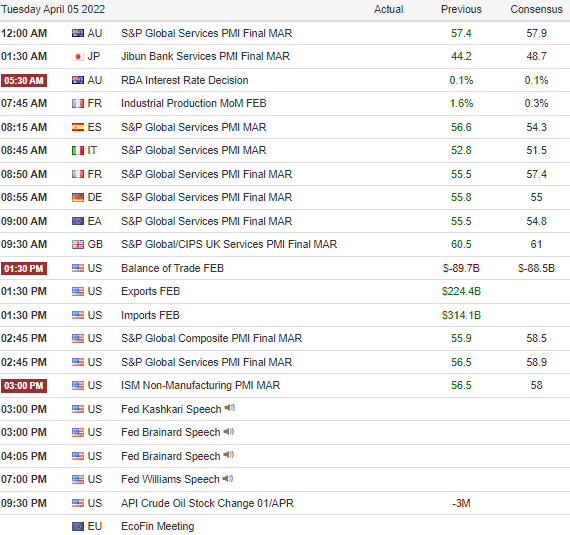The image size is (570, 535).
Task: Click country code JP
Action: click(x=94, y=56)
